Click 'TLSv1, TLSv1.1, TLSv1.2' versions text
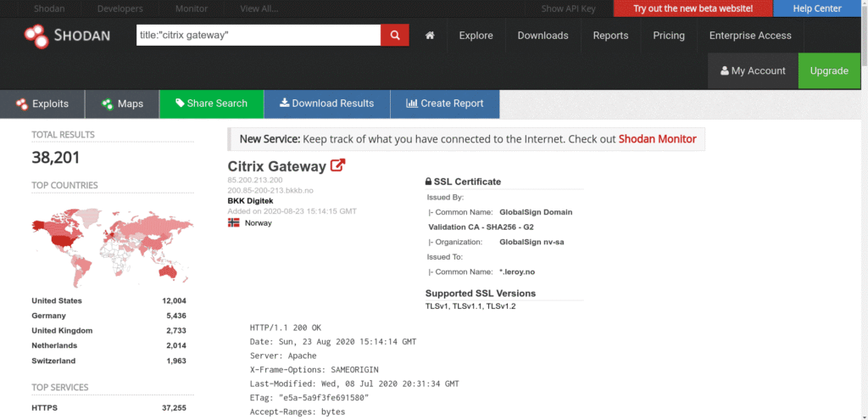This screenshot has height=420, width=868. pos(470,306)
